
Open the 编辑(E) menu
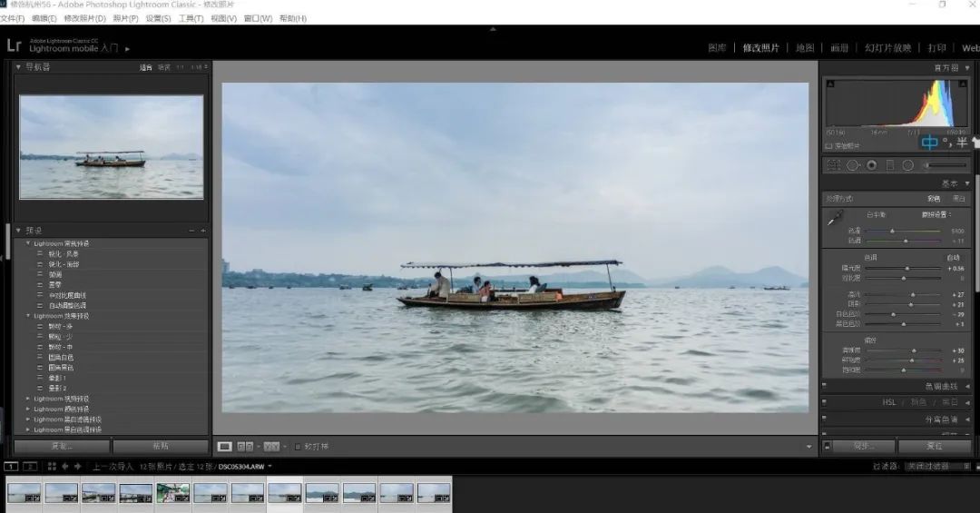(44, 18)
